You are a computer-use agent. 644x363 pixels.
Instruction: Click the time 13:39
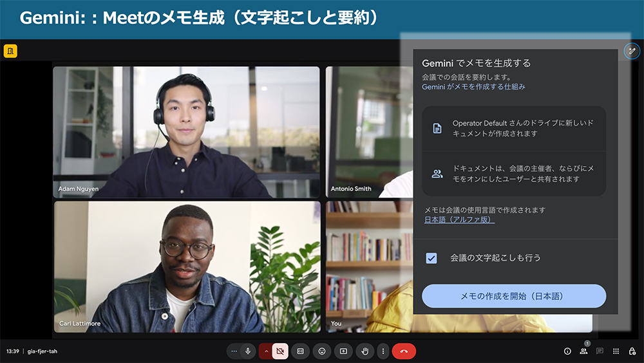13,351
